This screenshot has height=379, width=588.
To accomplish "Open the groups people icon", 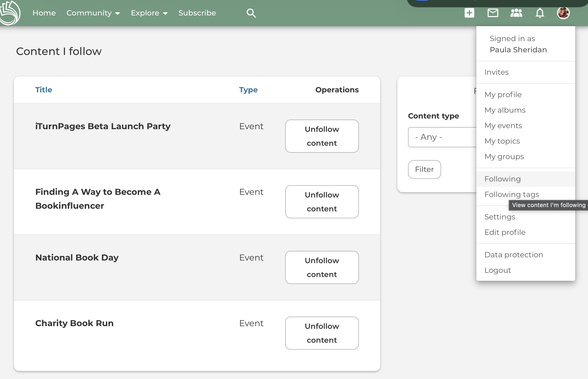I will pos(516,13).
